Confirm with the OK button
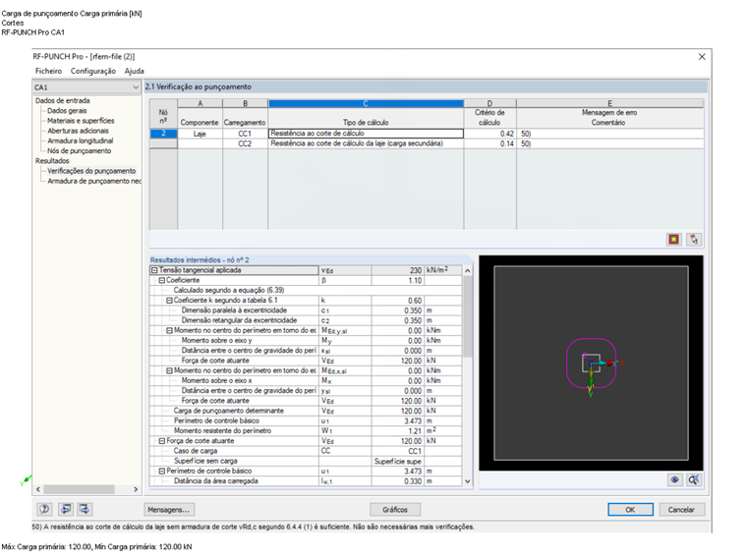The height and width of the screenshot is (560, 747). tap(630, 510)
